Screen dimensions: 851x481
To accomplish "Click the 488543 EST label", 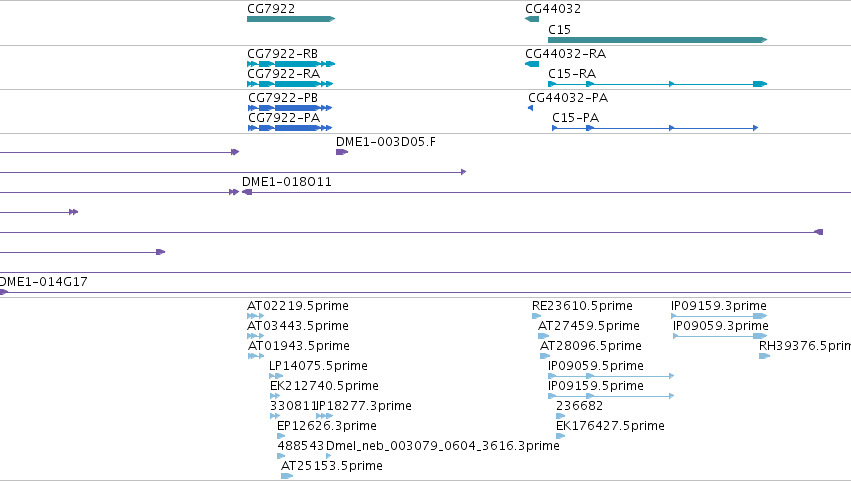I will pyautogui.click(x=301, y=446).
